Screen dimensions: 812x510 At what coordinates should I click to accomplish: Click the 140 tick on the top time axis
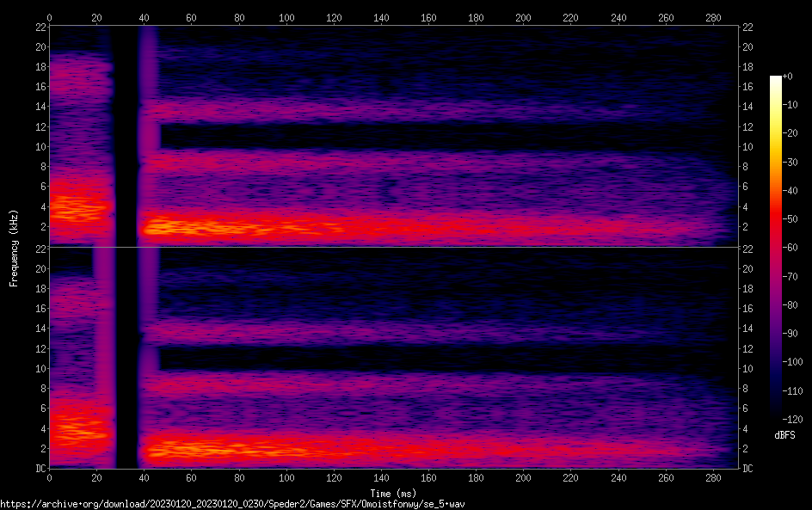point(380,17)
